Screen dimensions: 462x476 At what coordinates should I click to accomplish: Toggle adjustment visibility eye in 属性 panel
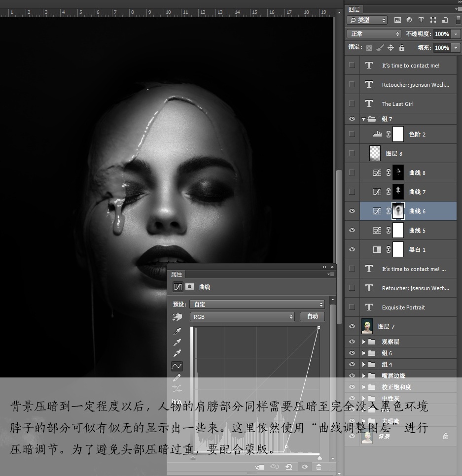[305, 467]
